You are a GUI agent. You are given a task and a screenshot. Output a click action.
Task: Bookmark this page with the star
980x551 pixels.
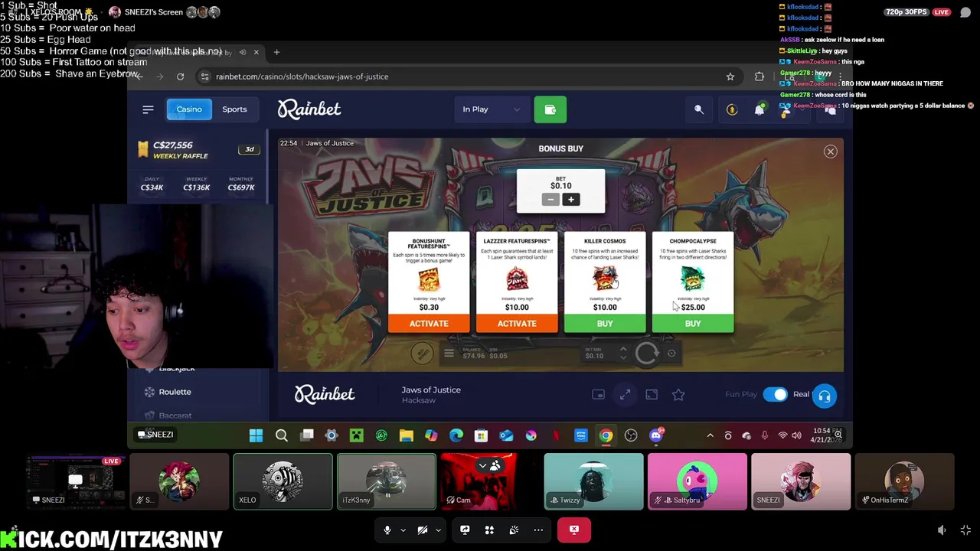pyautogui.click(x=730, y=77)
